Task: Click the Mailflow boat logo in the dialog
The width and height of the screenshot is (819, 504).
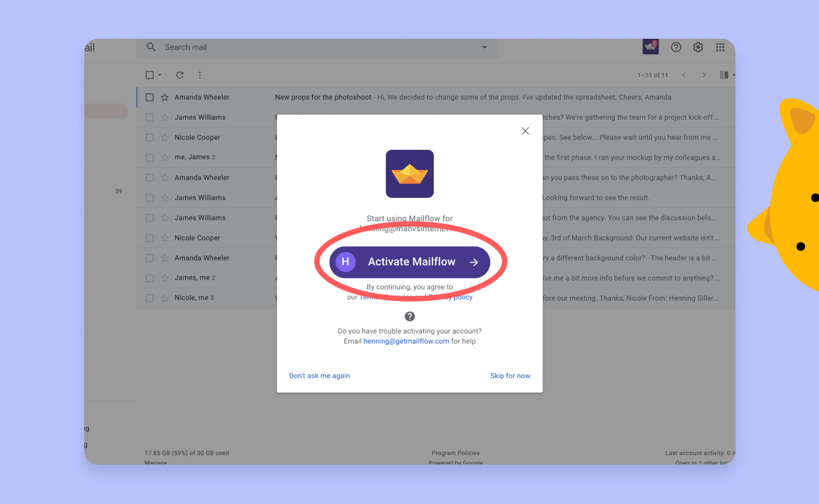Action: (x=410, y=174)
